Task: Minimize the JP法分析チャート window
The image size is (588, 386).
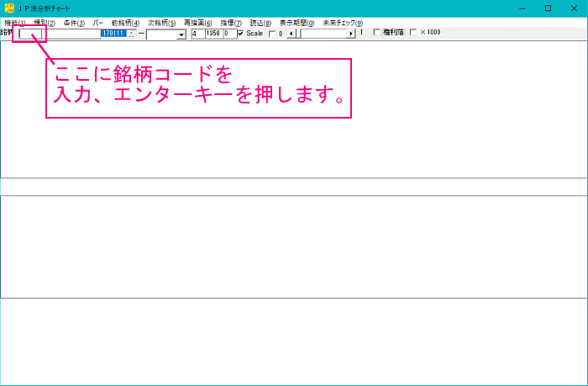Action: coord(522,8)
